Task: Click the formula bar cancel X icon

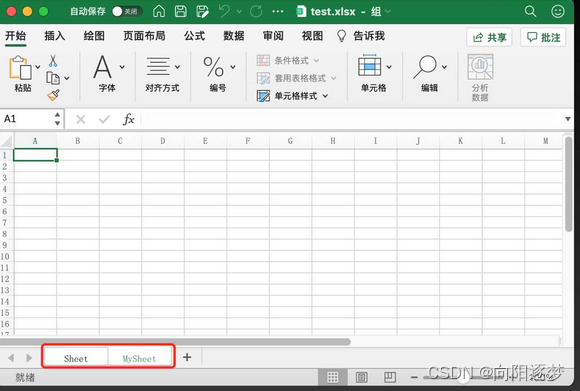Action: click(x=80, y=119)
